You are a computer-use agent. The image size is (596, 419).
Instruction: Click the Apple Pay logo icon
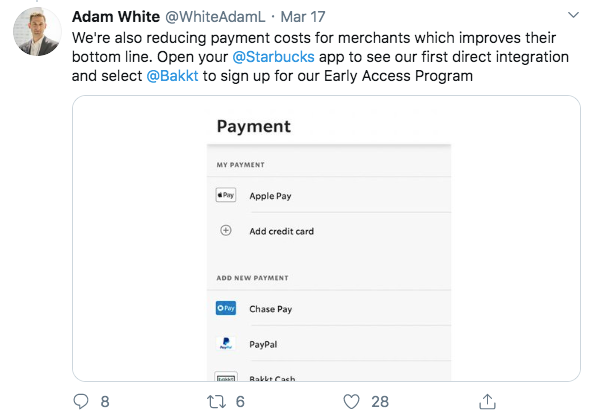click(x=226, y=195)
